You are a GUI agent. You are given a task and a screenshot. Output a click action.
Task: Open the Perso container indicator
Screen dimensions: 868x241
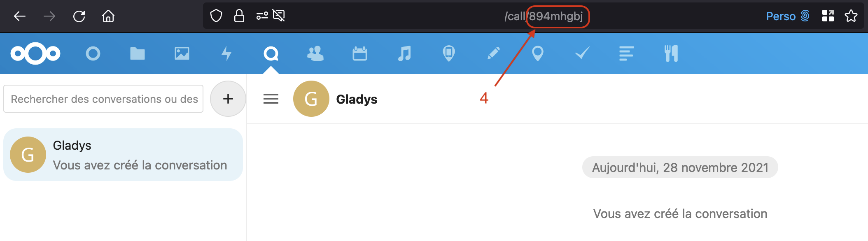click(x=788, y=16)
